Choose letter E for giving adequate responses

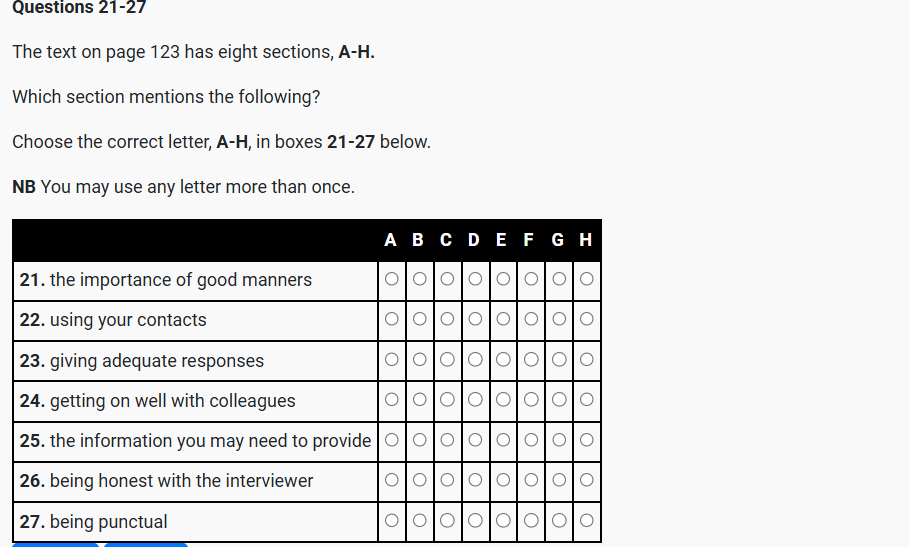pos(502,360)
